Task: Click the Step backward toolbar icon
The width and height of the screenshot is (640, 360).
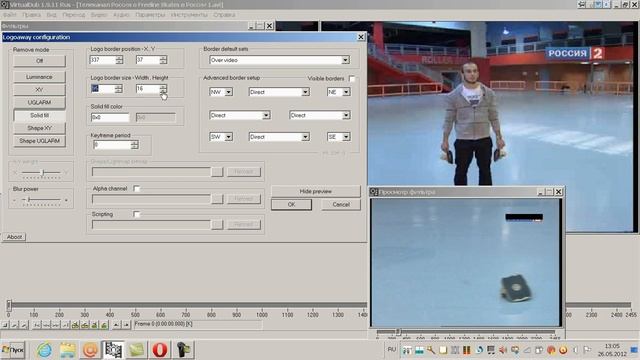Action: [46, 325]
